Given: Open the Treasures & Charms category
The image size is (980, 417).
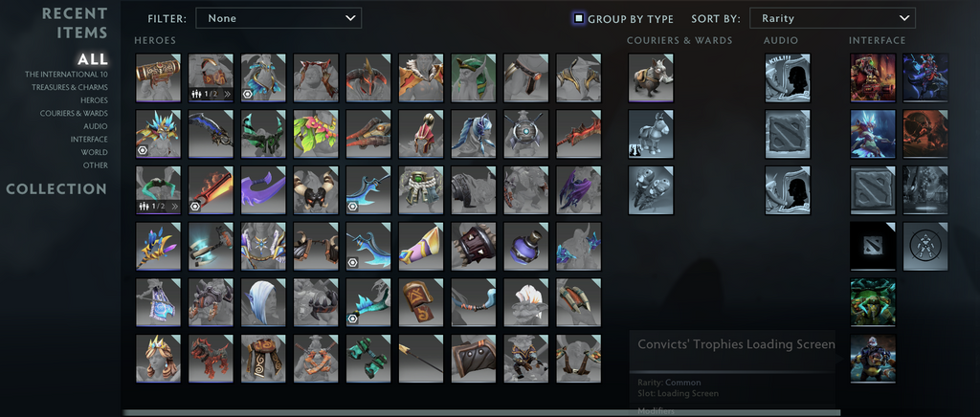Looking at the screenshot, I should point(70,87).
